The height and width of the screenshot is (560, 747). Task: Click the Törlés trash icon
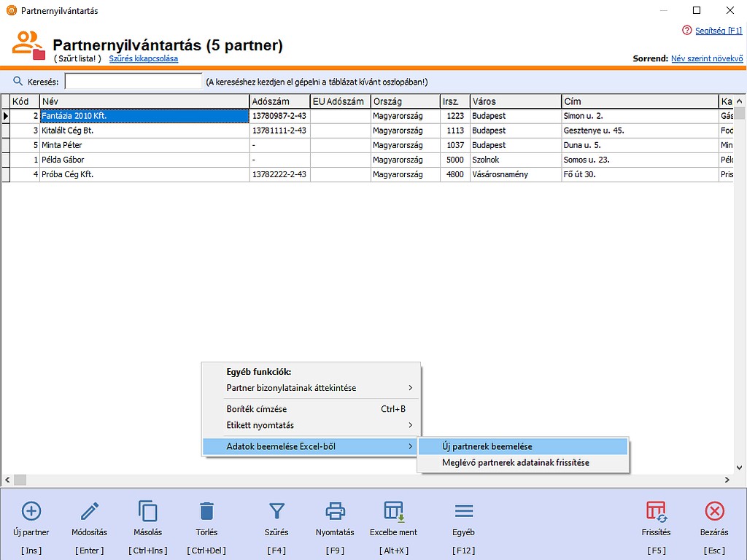206,510
